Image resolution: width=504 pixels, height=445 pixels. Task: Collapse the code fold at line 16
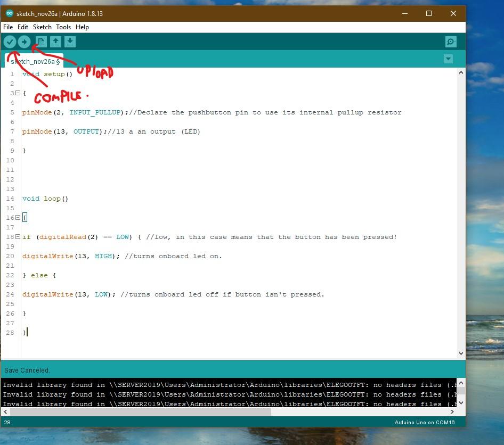(18, 218)
